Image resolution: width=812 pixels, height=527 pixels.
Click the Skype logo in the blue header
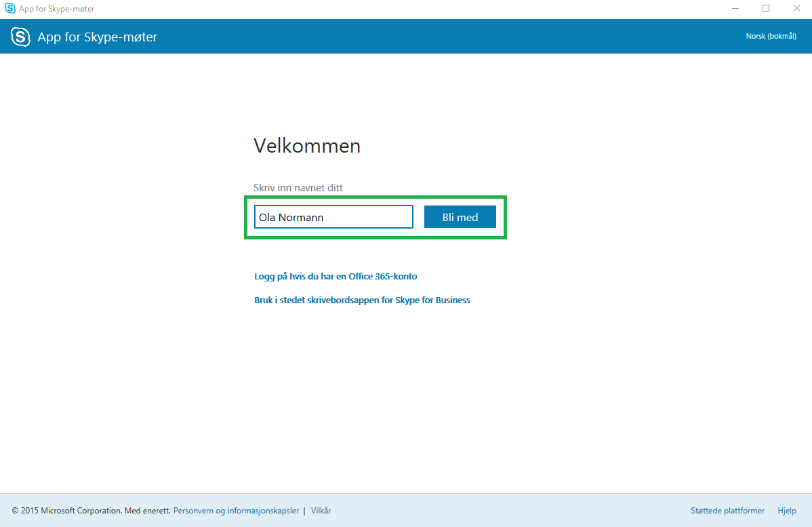(x=21, y=37)
